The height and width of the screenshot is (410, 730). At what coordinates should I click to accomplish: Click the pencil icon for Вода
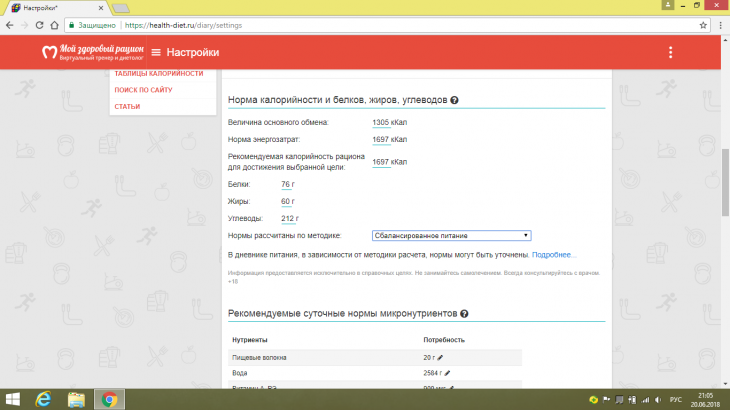coord(445,373)
